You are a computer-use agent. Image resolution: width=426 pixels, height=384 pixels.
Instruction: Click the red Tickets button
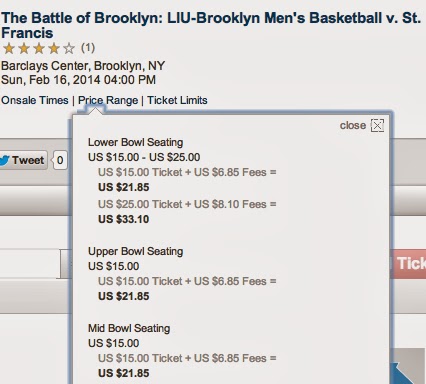click(x=408, y=263)
